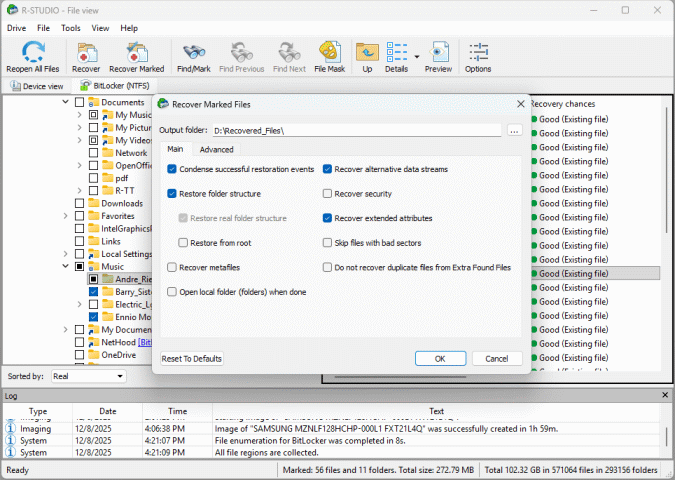Disable Condense successful restoration events
675x480 pixels.
point(173,170)
